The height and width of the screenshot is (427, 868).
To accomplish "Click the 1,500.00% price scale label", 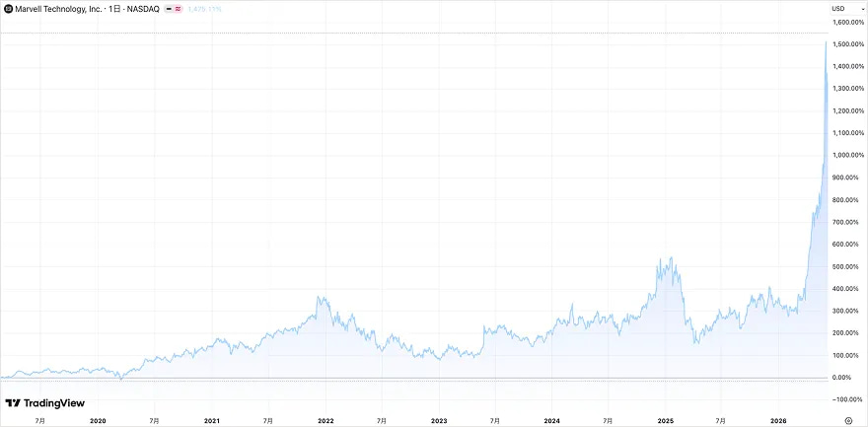I will coord(848,44).
